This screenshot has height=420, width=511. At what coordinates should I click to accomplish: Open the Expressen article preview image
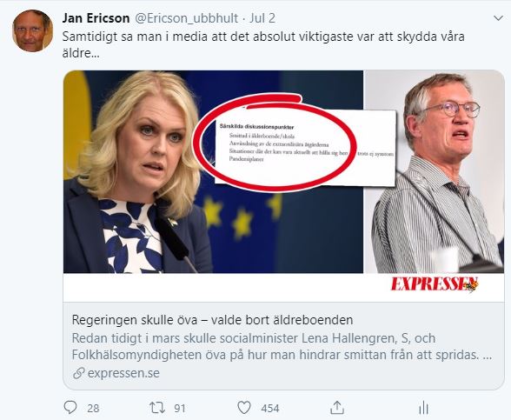[283, 186]
